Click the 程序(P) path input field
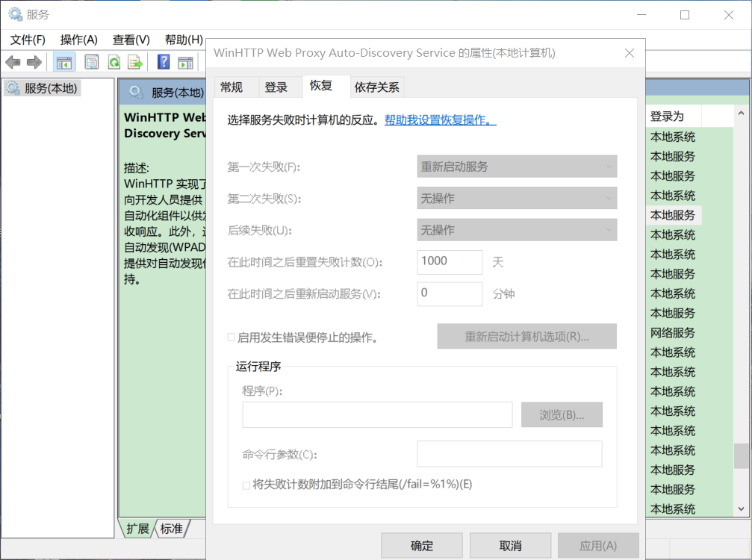Image resolution: width=752 pixels, height=560 pixels. click(377, 414)
